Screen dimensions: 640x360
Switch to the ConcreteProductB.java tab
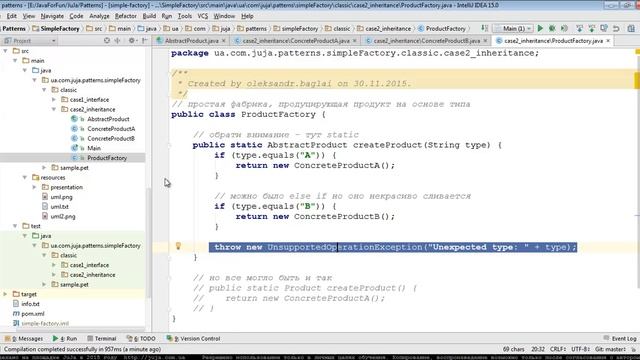[427, 41]
